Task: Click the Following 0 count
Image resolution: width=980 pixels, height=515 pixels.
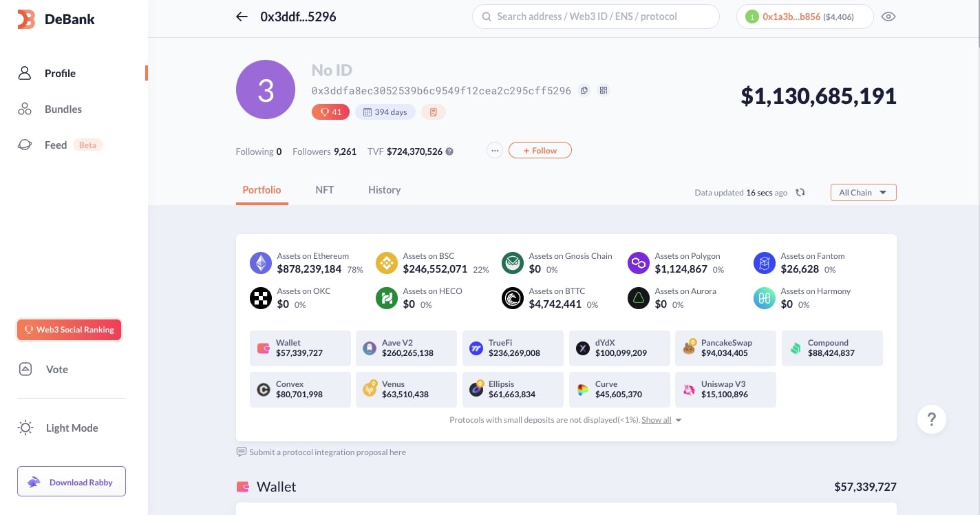Action: pos(259,151)
